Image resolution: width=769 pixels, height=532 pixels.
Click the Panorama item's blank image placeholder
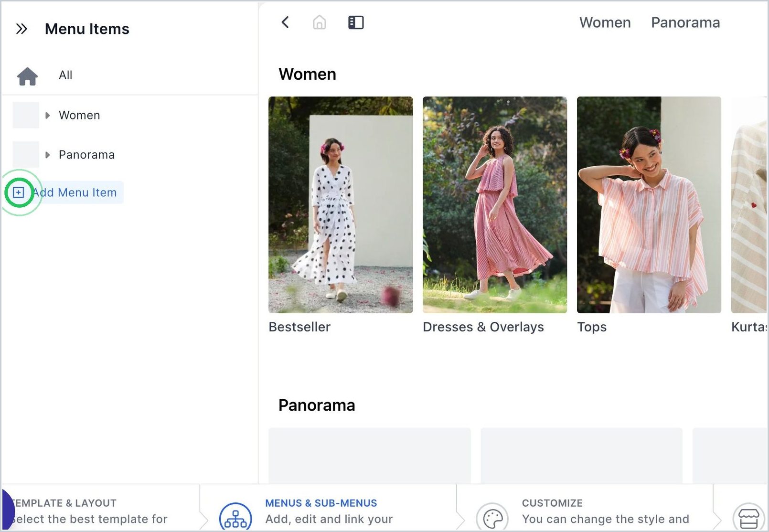pyautogui.click(x=26, y=155)
